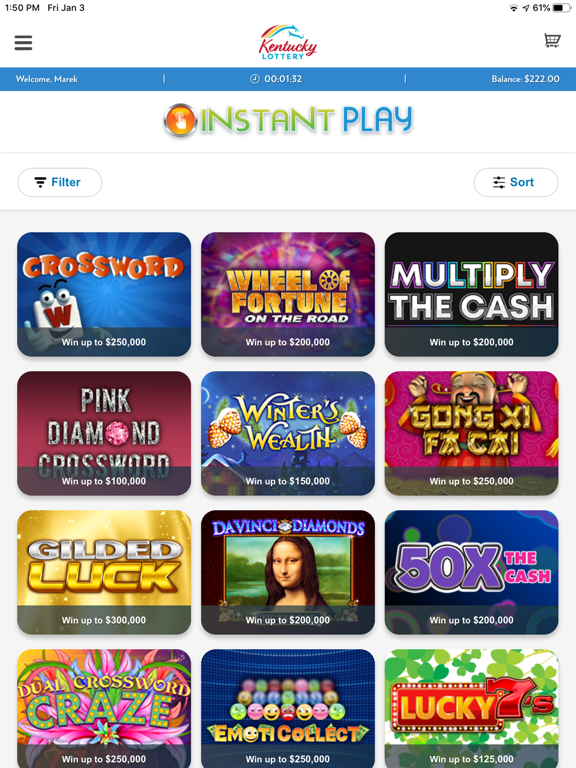Image resolution: width=576 pixels, height=768 pixels.
Task: Select the Pink Diamond Crossword game
Action: click(x=104, y=433)
